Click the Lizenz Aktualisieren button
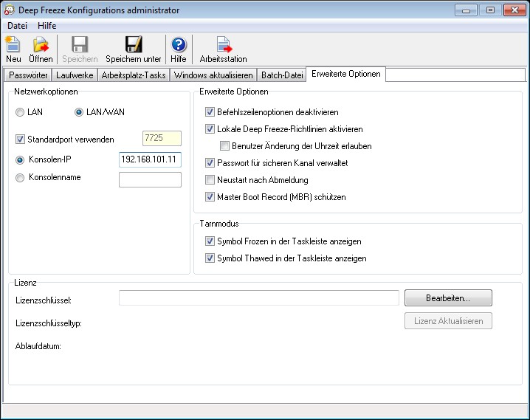 (448, 321)
